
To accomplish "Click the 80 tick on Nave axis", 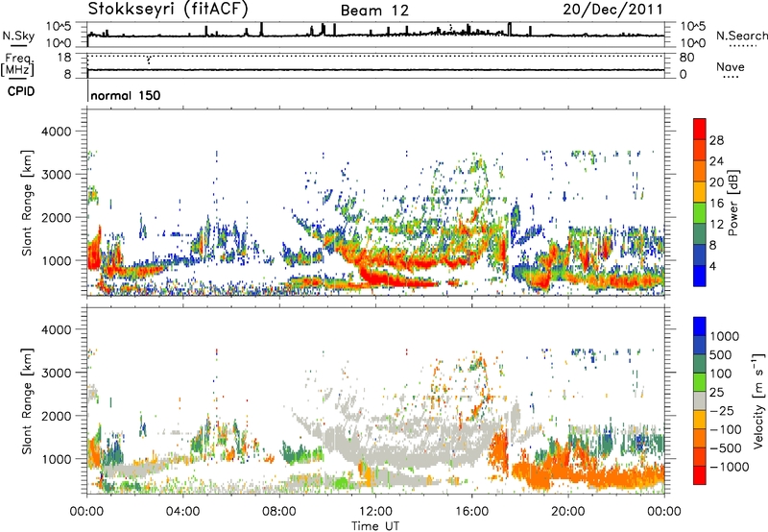I will click(x=686, y=58).
